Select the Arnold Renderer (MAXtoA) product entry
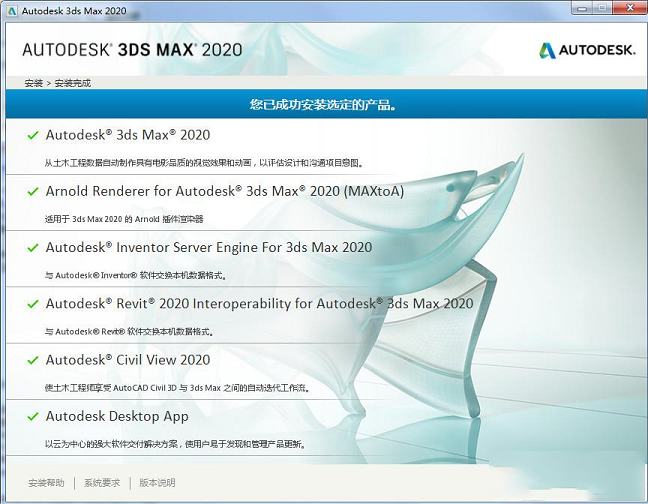This screenshot has width=648, height=504. (x=225, y=191)
